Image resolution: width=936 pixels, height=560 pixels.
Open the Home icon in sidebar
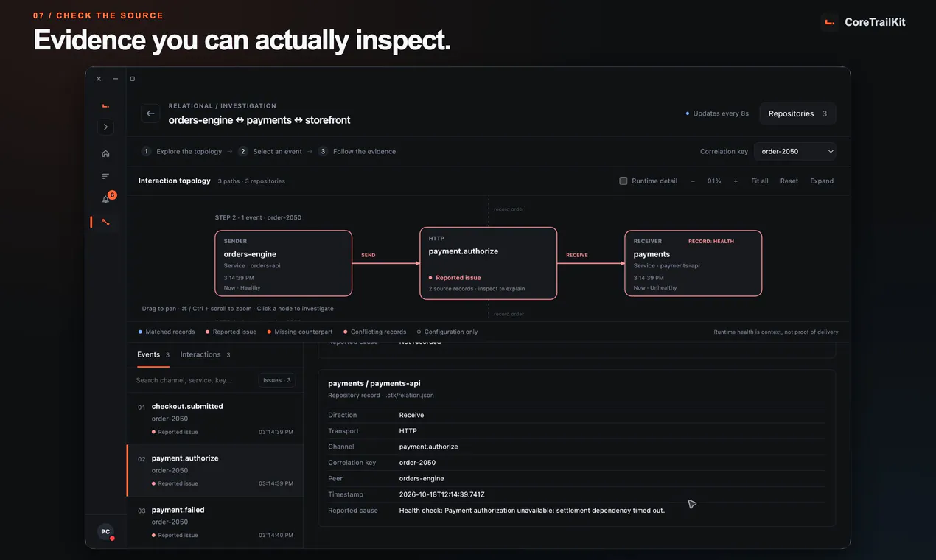coord(105,153)
